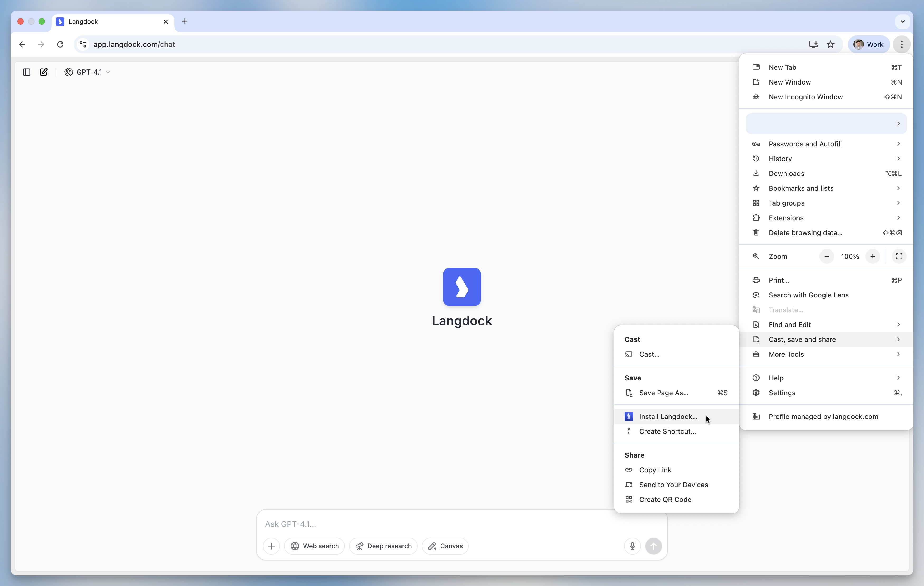Click the microphone voice input icon

[632, 546]
